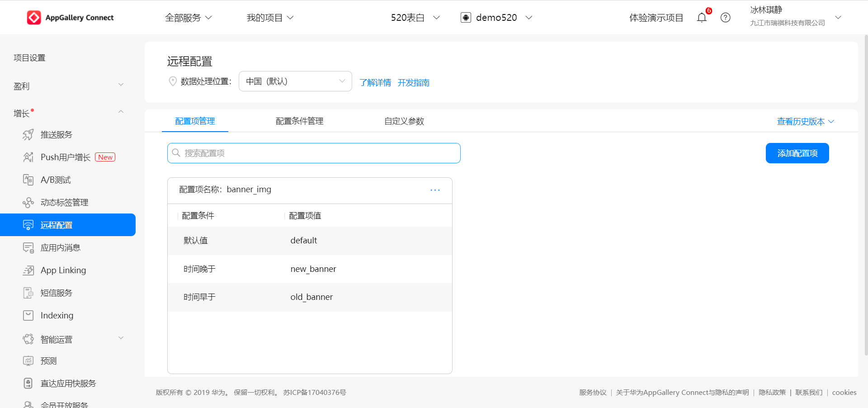
Task: Focus the 搜索配置项 search field
Action: click(x=314, y=153)
